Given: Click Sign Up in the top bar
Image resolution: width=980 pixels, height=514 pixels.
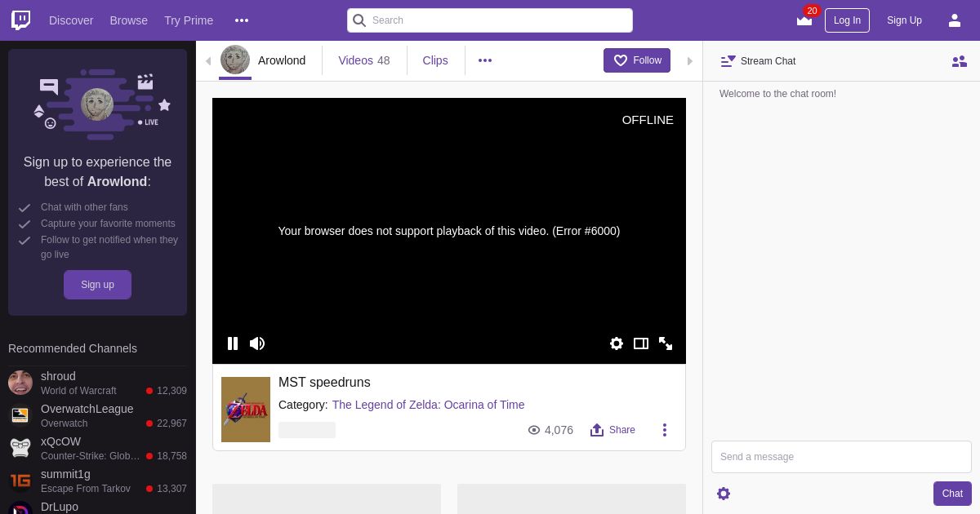Looking at the screenshot, I should tap(904, 20).
